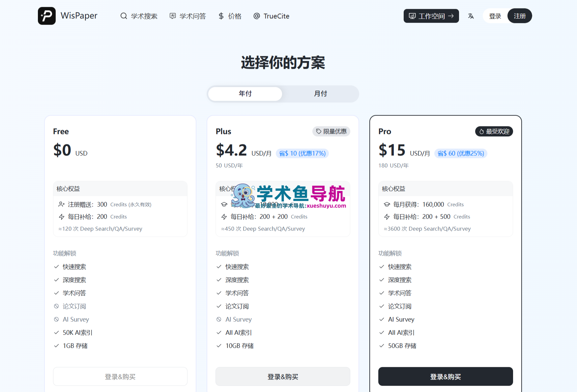The width and height of the screenshot is (577, 392).
Task: Click the checkmark beside Plus 论文订阅
Action: point(219,306)
